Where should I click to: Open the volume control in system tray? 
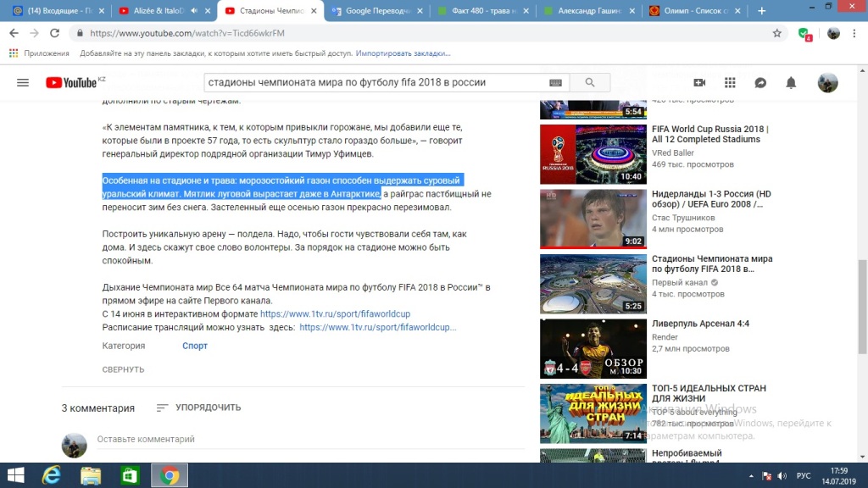(782, 476)
